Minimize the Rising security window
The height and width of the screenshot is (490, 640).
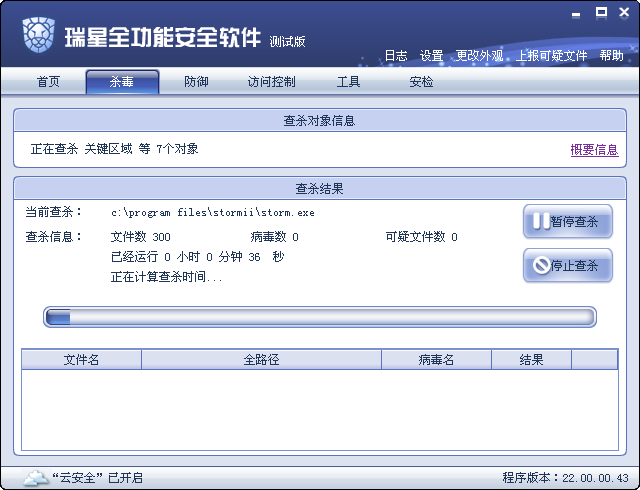click(x=576, y=14)
